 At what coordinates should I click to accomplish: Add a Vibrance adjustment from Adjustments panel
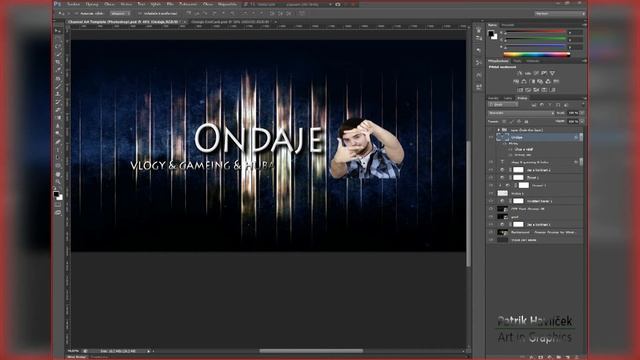pos(552,73)
